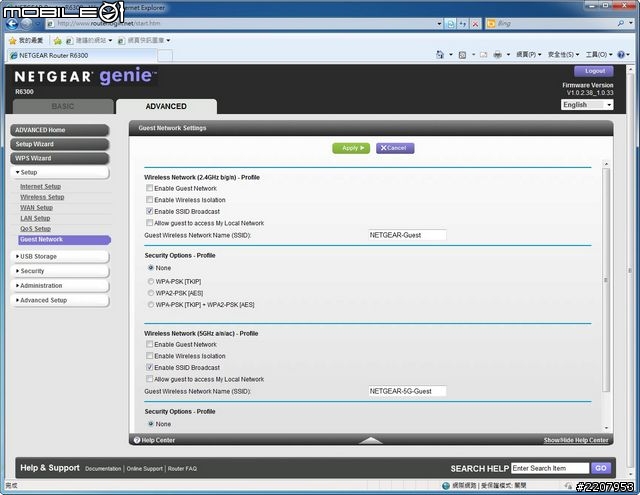
Task: Click the browser forward arrow button
Action: (x=27, y=24)
